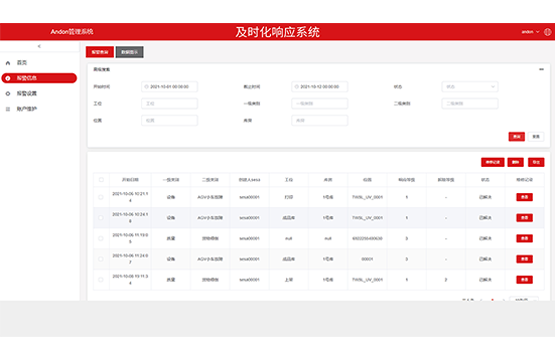Click the gear icon for alarm settings
The width and height of the screenshot is (555, 360).
(x=8, y=93)
